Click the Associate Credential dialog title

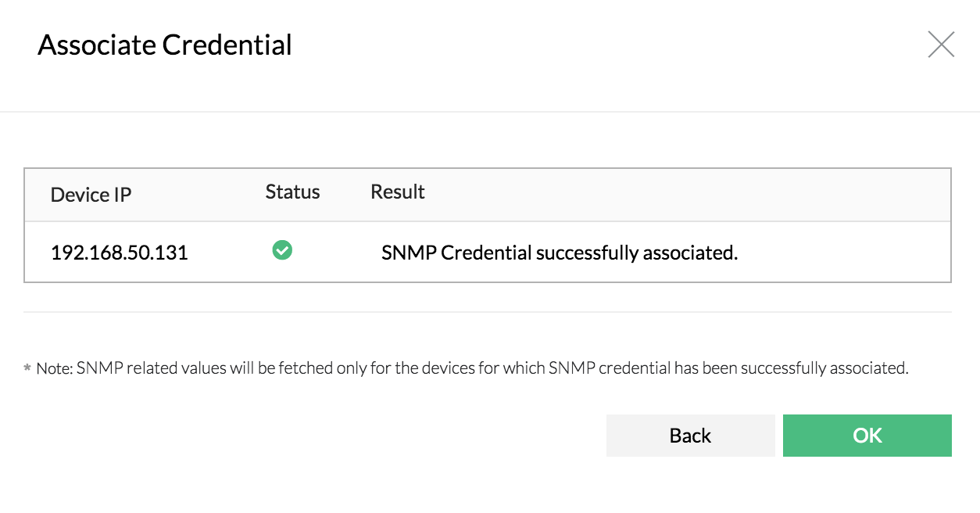tap(165, 45)
